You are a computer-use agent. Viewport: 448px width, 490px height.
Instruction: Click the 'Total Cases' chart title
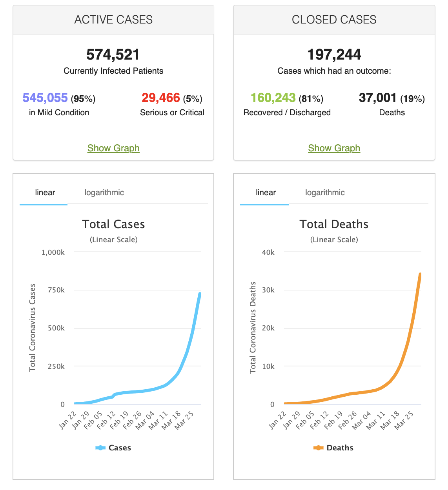(113, 224)
